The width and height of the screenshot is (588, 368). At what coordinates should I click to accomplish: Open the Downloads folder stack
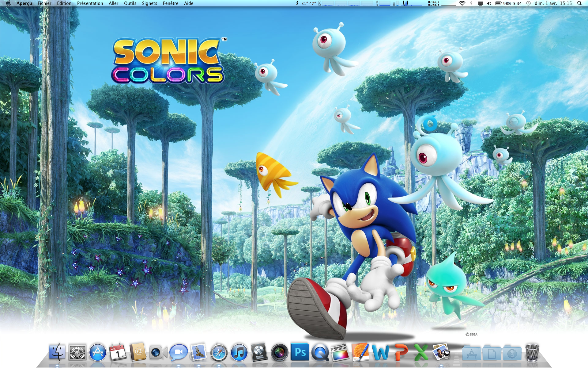pos(512,353)
